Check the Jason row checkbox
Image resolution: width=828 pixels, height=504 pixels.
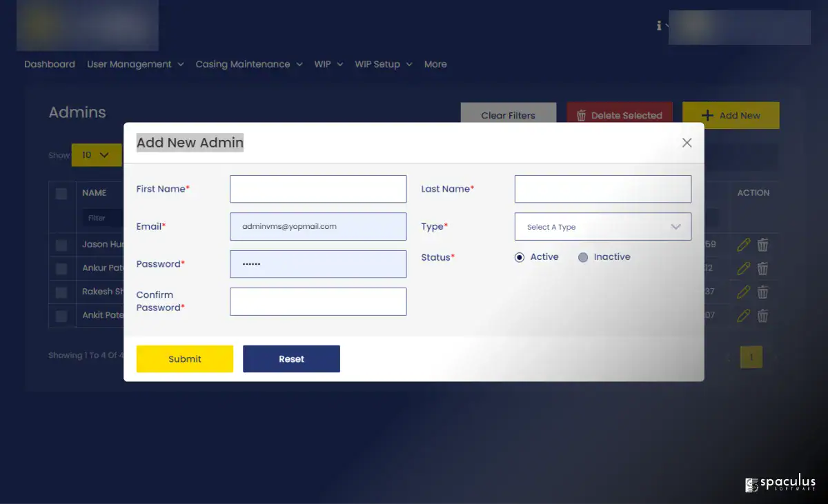click(x=61, y=245)
